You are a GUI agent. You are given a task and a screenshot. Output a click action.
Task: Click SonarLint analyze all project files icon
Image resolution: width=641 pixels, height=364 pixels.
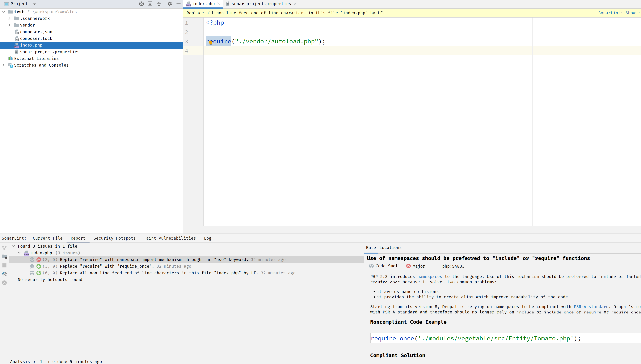pos(4,257)
